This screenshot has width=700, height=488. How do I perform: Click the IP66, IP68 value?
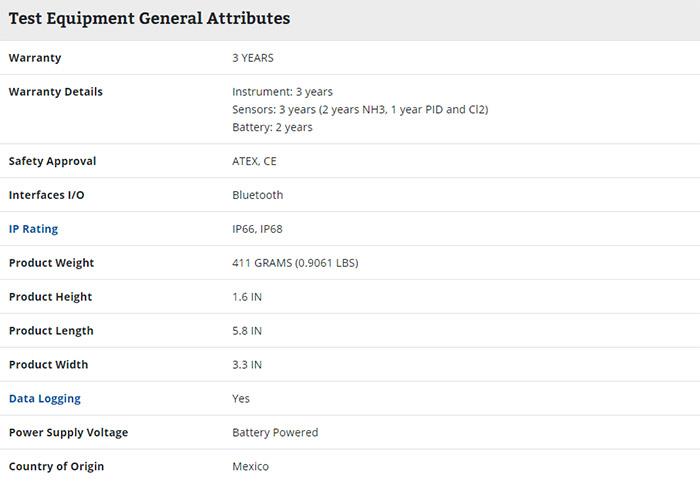coord(257,229)
